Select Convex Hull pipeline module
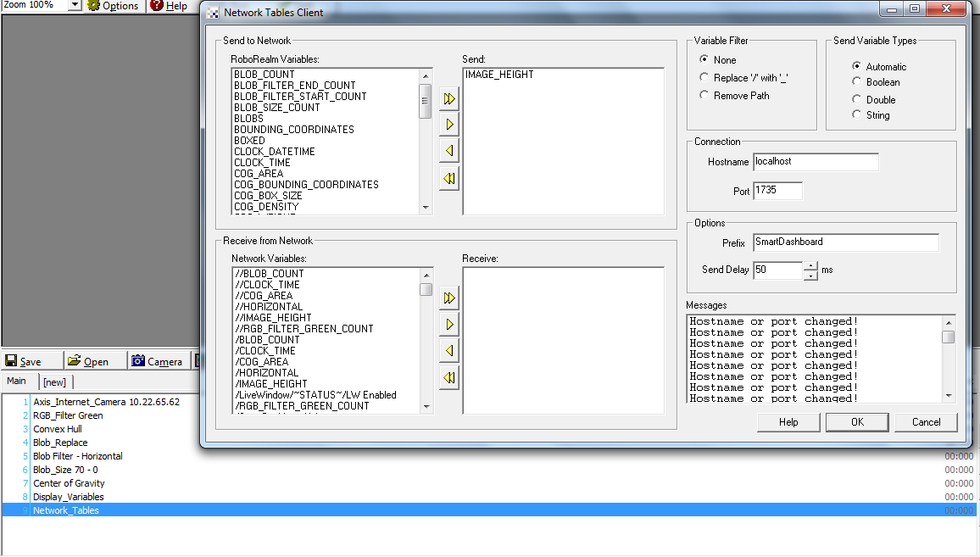 [58, 430]
